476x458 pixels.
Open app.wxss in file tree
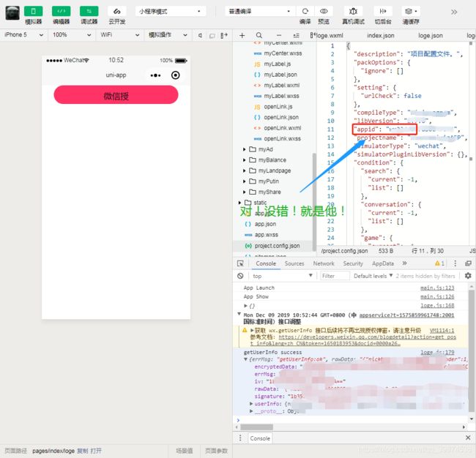click(267, 235)
